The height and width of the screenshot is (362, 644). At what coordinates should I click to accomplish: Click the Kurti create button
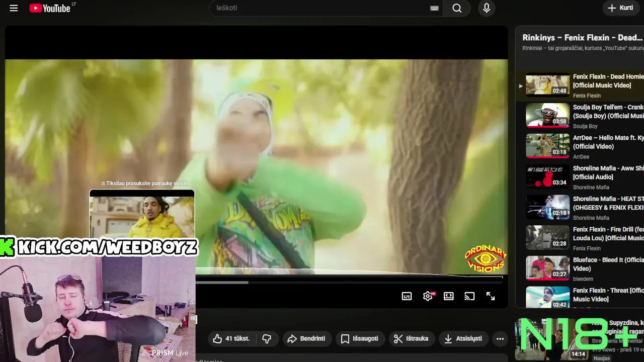point(620,8)
